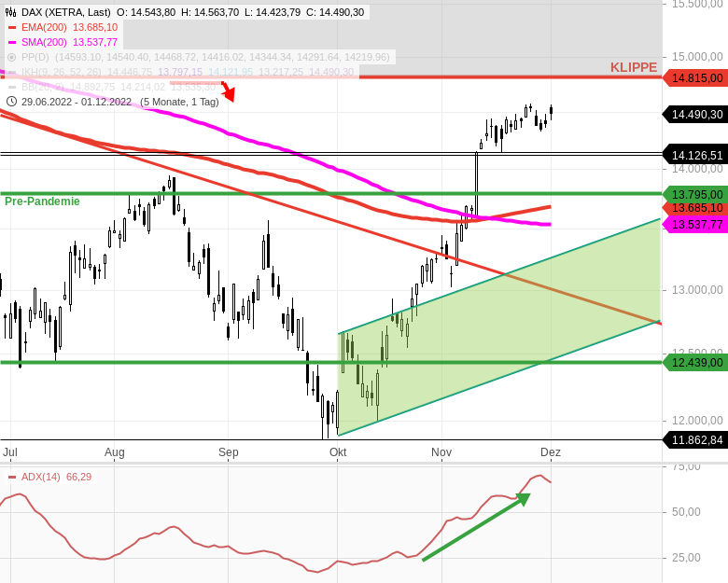Click the EMA(200) legend label
Screen dimensions: 728x583
point(44,27)
